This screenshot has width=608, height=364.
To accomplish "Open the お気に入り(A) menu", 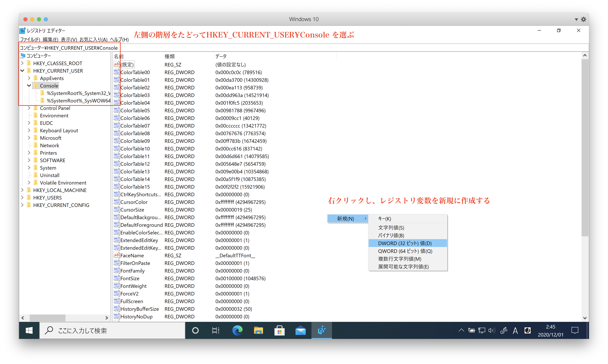I will click(x=93, y=40).
